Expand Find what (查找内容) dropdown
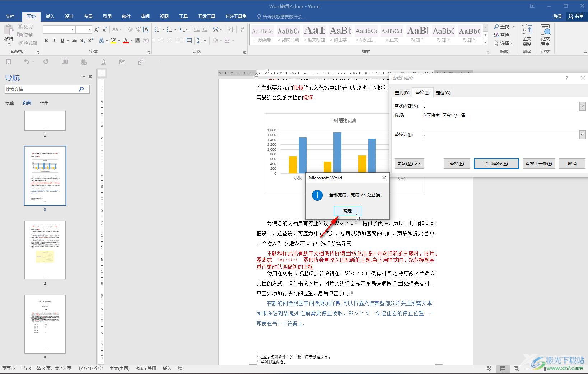Viewport: 588px width, 374px height. 582,106
